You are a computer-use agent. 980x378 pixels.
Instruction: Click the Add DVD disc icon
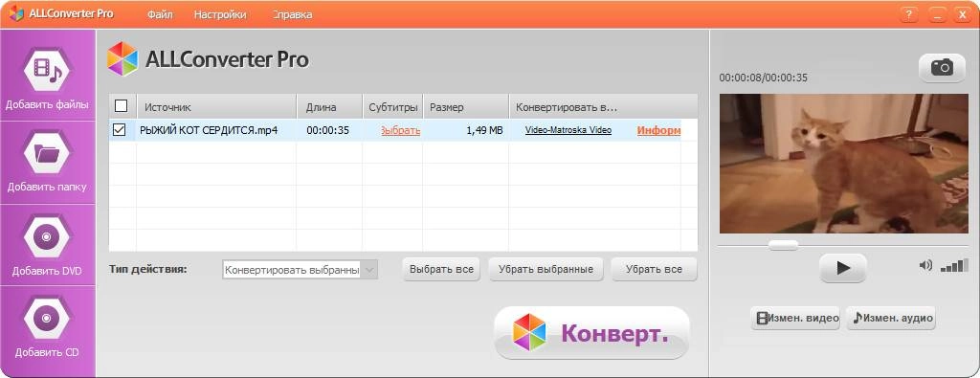coord(48,236)
